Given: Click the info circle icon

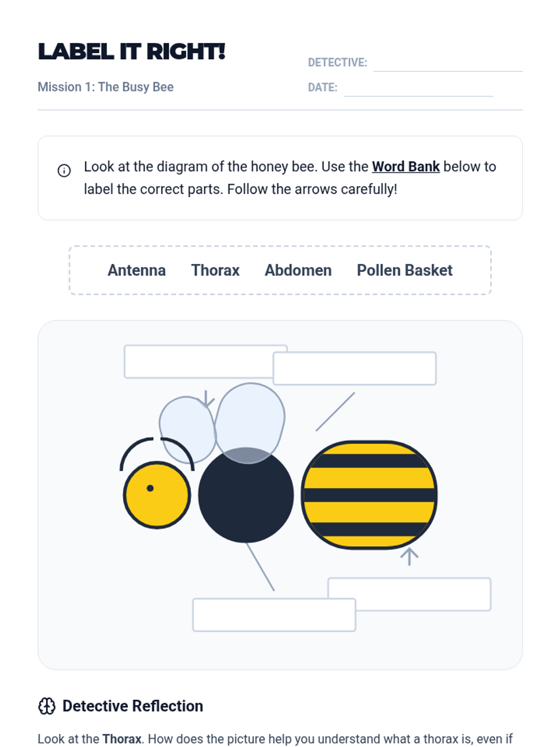Looking at the screenshot, I should [64, 170].
